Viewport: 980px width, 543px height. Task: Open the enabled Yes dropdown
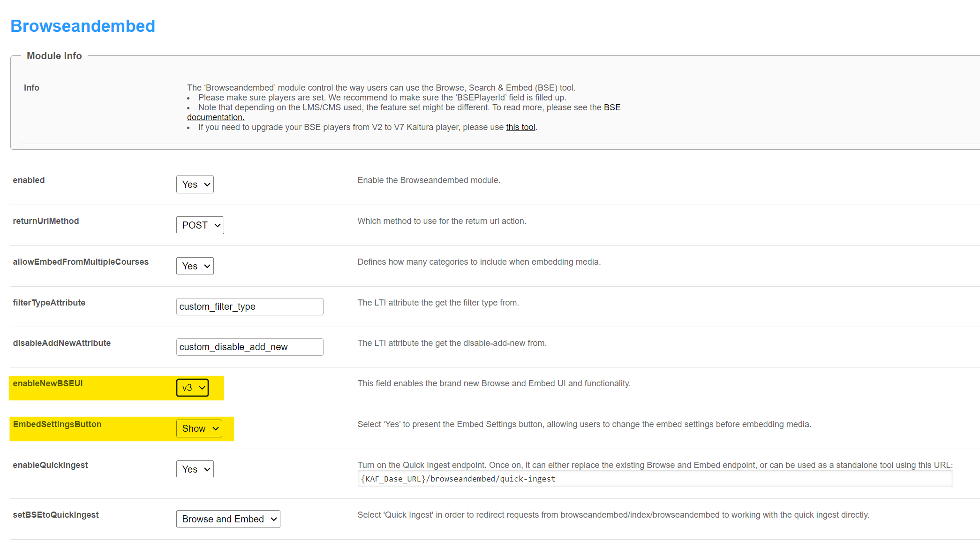point(195,184)
